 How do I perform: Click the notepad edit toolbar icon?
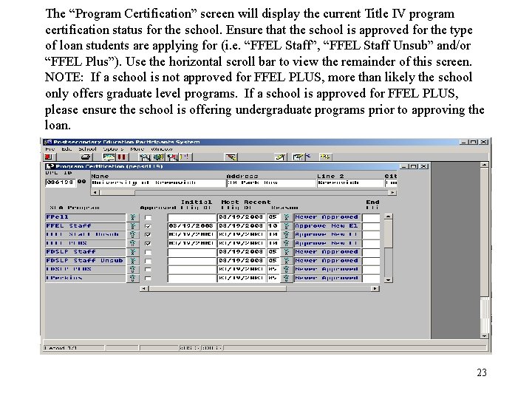[298, 157]
